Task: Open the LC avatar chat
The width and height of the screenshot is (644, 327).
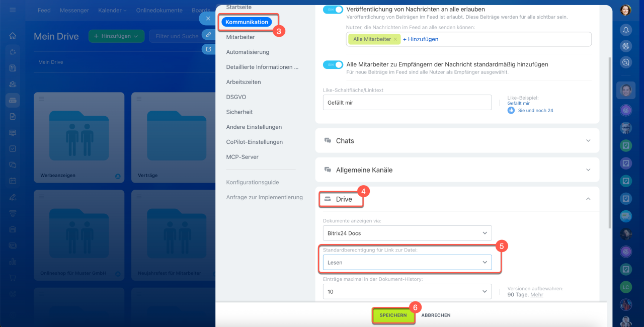Action: point(625,287)
